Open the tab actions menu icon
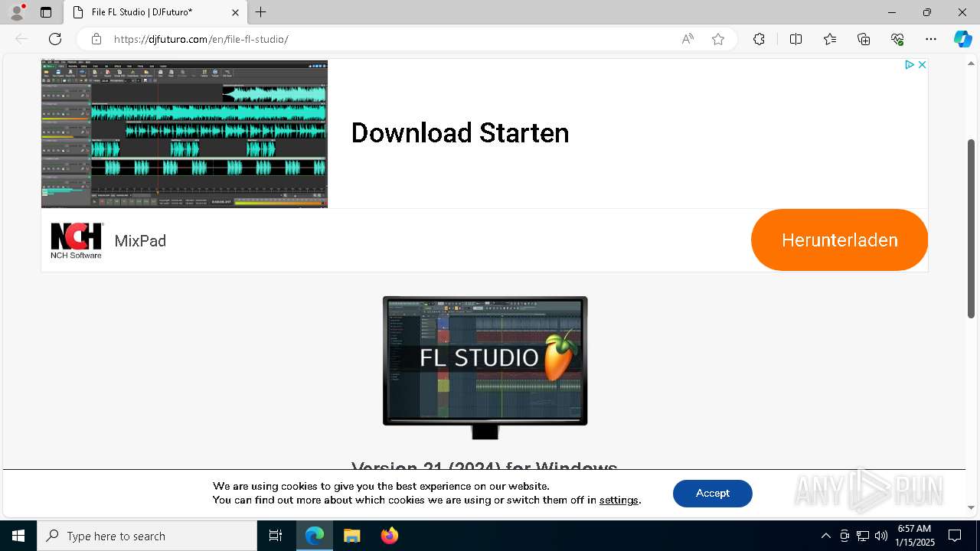The image size is (980, 551). 46,12
